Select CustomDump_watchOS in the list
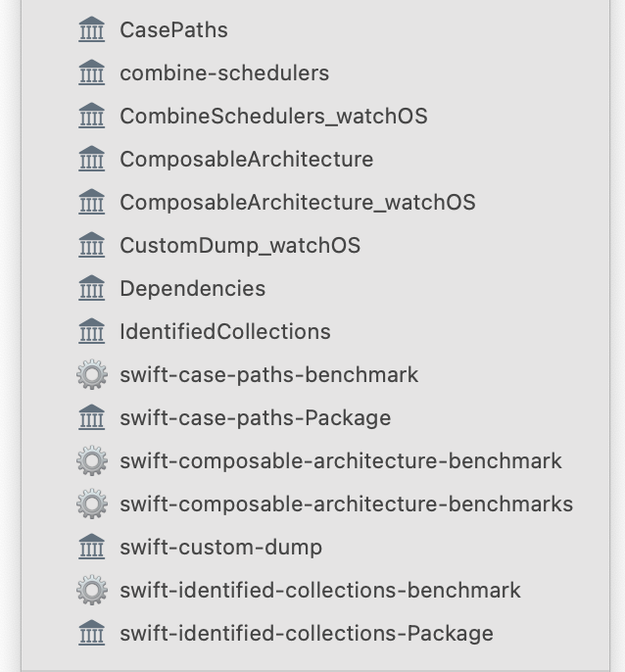 [x=315, y=245]
